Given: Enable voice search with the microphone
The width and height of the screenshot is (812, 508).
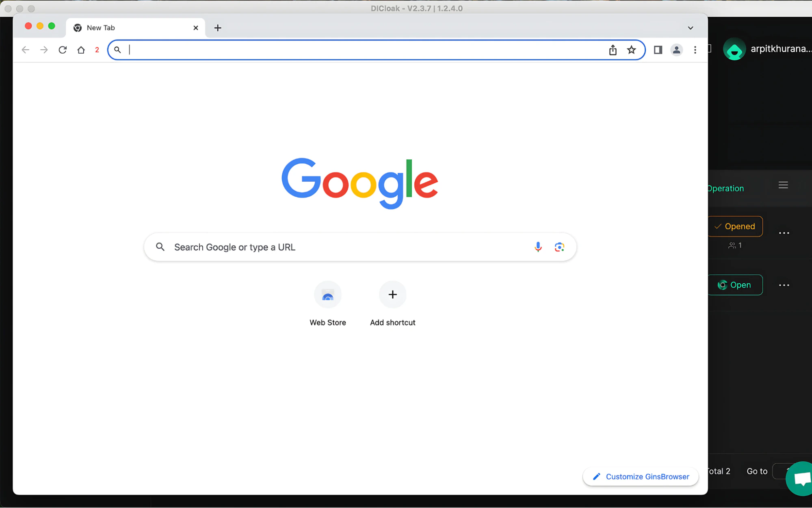Looking at the screenshot, I should point(538,247).
